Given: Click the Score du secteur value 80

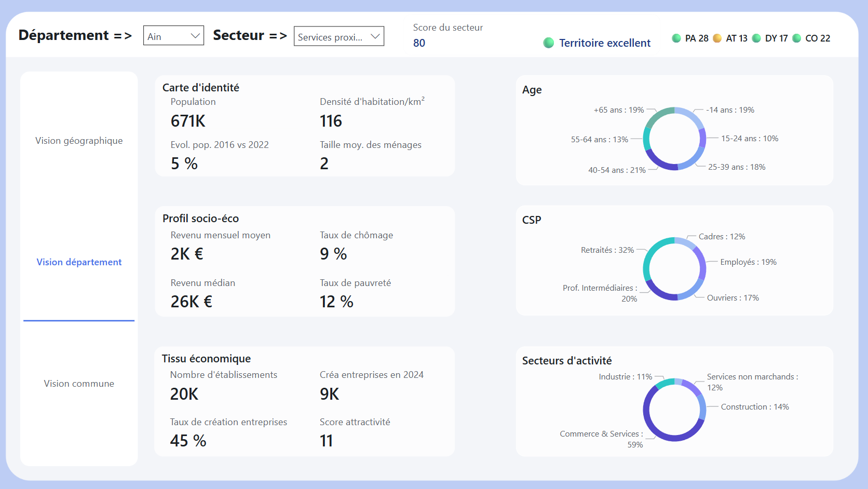Looking at the screenshot, I should (418, 43).
